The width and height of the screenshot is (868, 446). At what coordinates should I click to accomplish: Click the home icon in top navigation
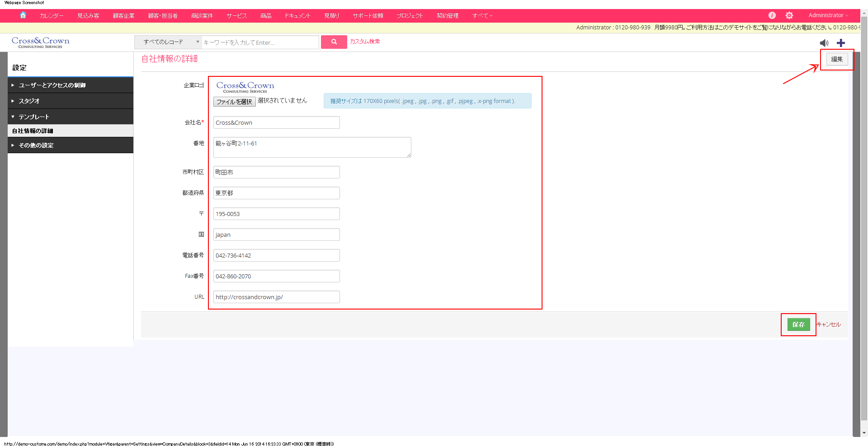[23, 15]
